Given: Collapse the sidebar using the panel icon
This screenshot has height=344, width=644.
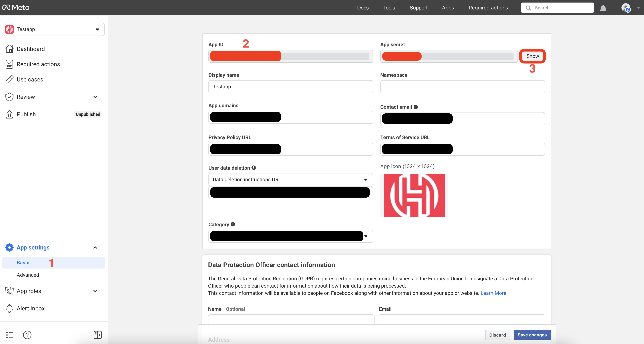Looking at the screenshot, I should [98, 335].
